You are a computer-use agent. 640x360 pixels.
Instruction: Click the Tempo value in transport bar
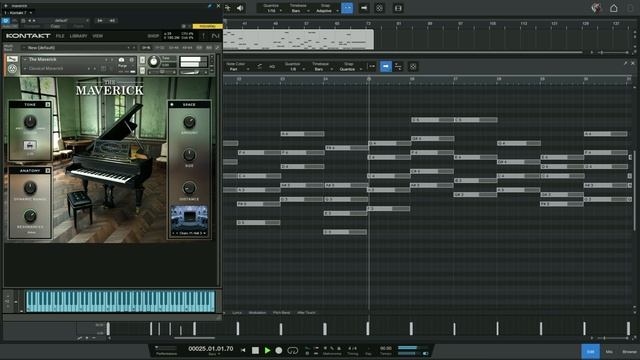tap(386, 348)
